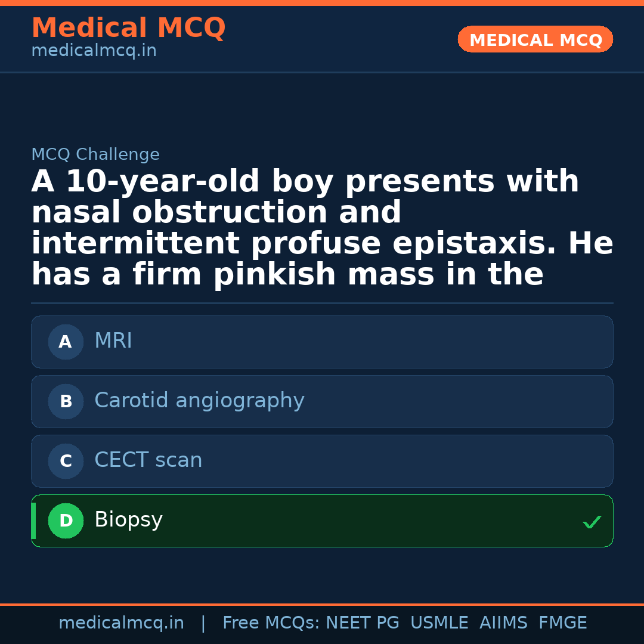Select the letter B circle badge
Image resolution: width=644 pixels, height=644 pixels.
pos(66,401)
